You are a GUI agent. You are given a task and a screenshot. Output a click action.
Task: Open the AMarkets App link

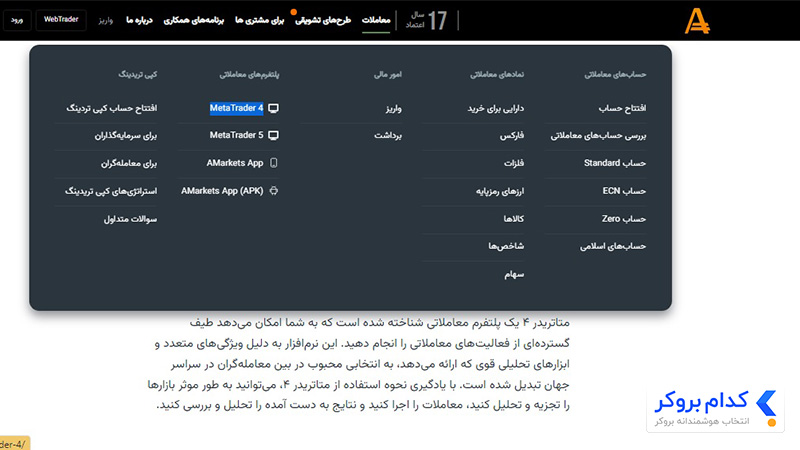[x=235, y=163]
